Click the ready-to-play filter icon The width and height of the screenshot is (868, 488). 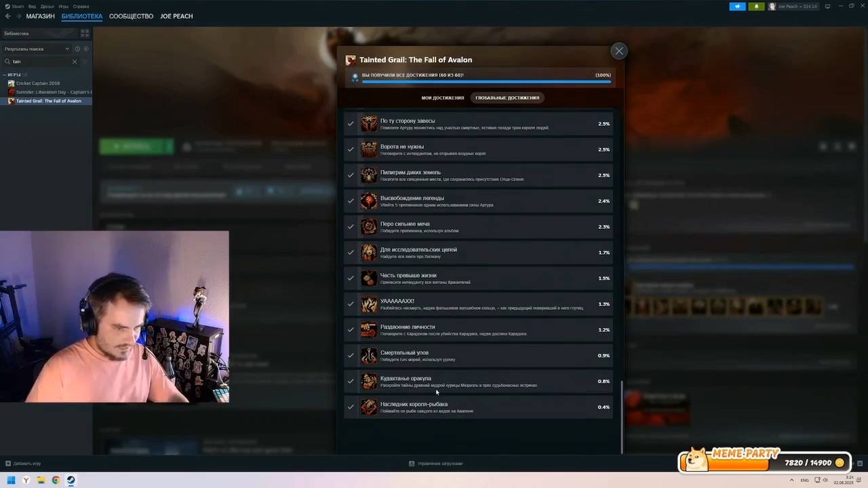pyautogui.click(x=85, y=49)
